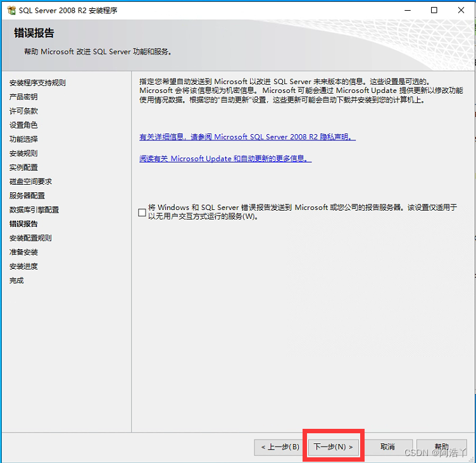Close the SQL Server setup window
This screenshot has width=476, height=463.
tap(461, 10)
